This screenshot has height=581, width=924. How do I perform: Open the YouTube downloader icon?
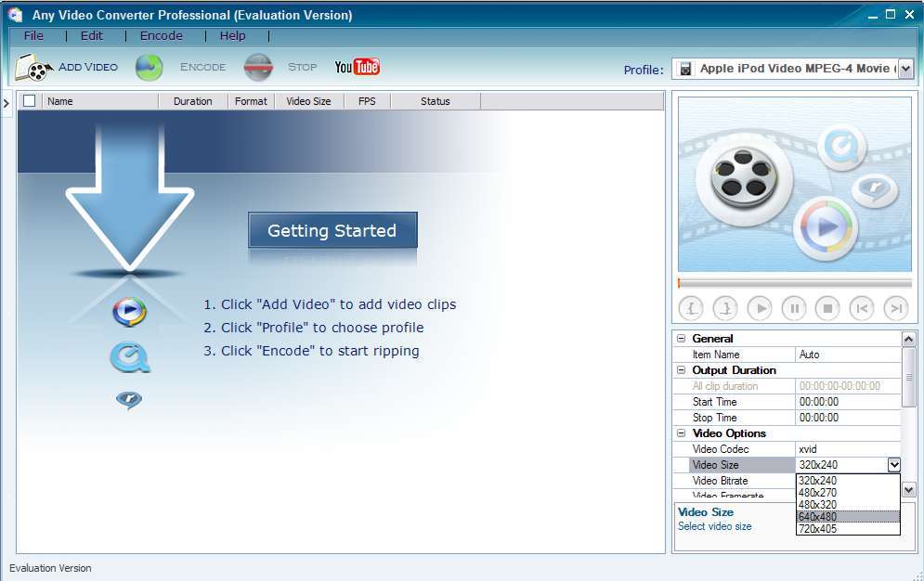[x=358, y=66]
